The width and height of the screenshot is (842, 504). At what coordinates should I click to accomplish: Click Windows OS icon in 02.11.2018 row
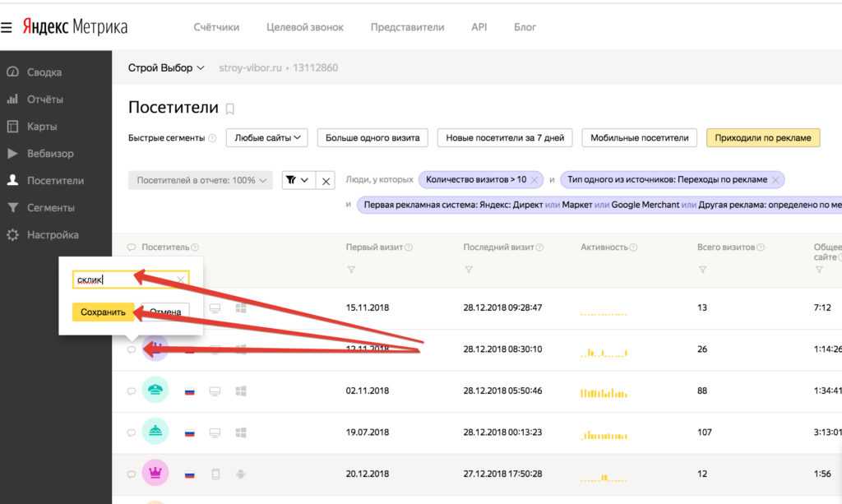click(x=241, y=391)
